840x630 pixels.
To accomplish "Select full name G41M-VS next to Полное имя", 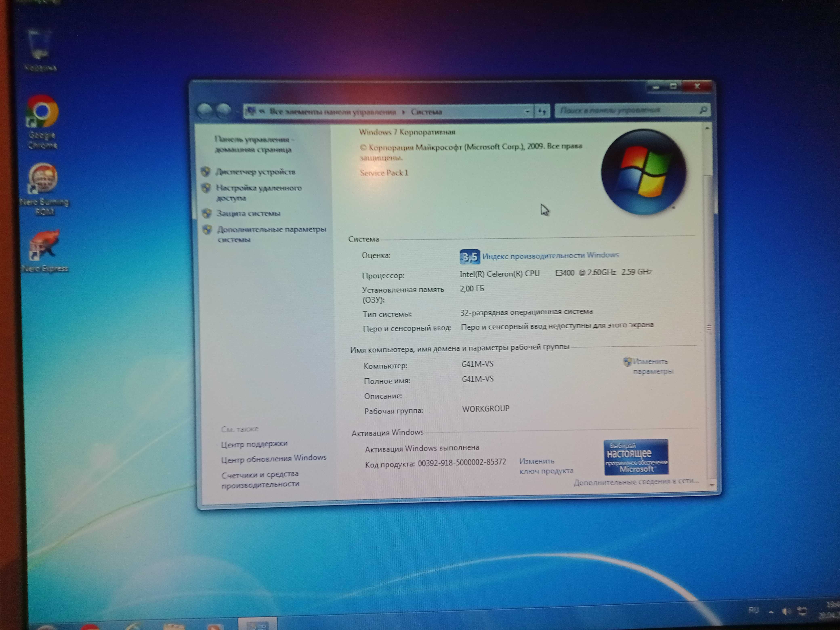I will tap(478, 379).
